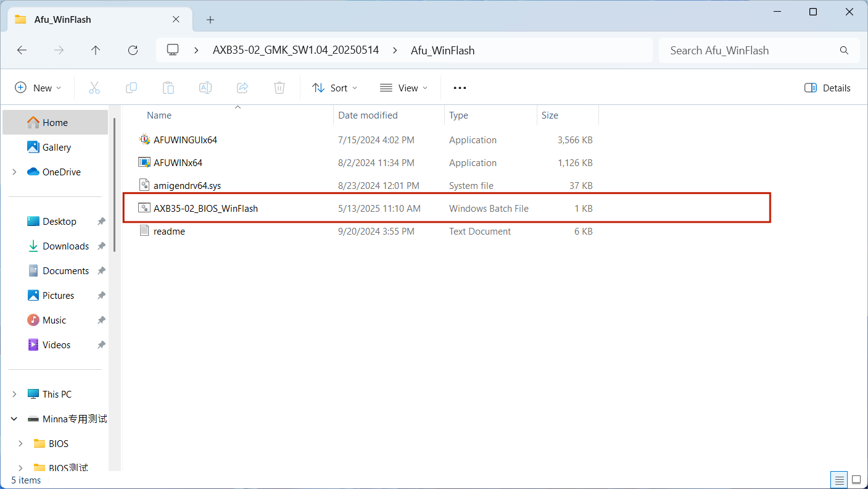Expand the OneDrive tree node
The image size is (868, 489).
click(14, 172)
